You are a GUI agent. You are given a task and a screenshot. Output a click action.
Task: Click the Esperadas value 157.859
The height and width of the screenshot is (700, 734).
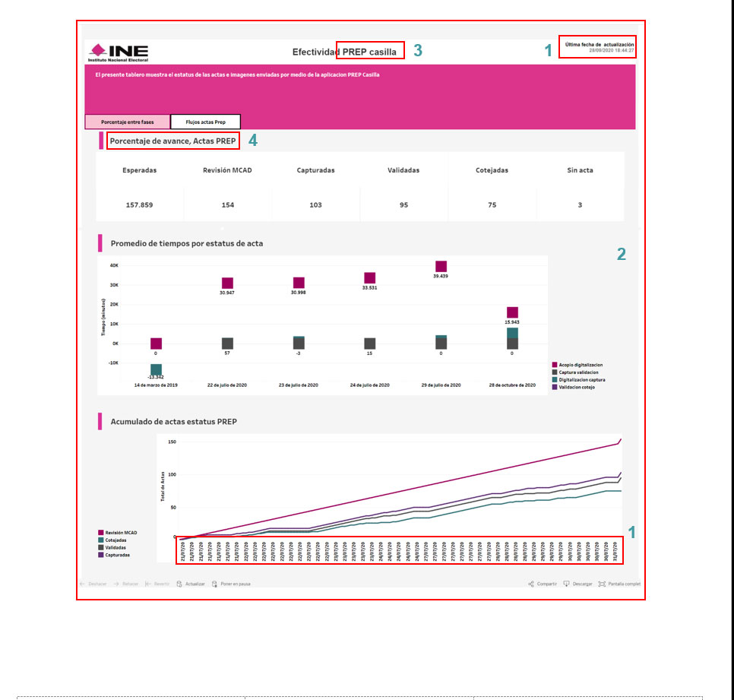coord(140,205)
